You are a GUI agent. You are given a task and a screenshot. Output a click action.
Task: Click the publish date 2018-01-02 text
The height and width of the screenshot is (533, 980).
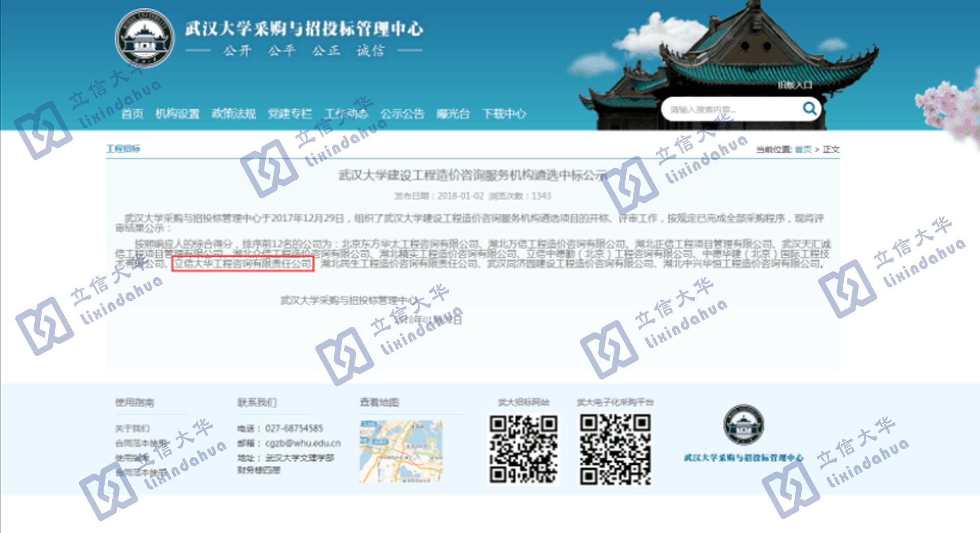coord(460,196)
